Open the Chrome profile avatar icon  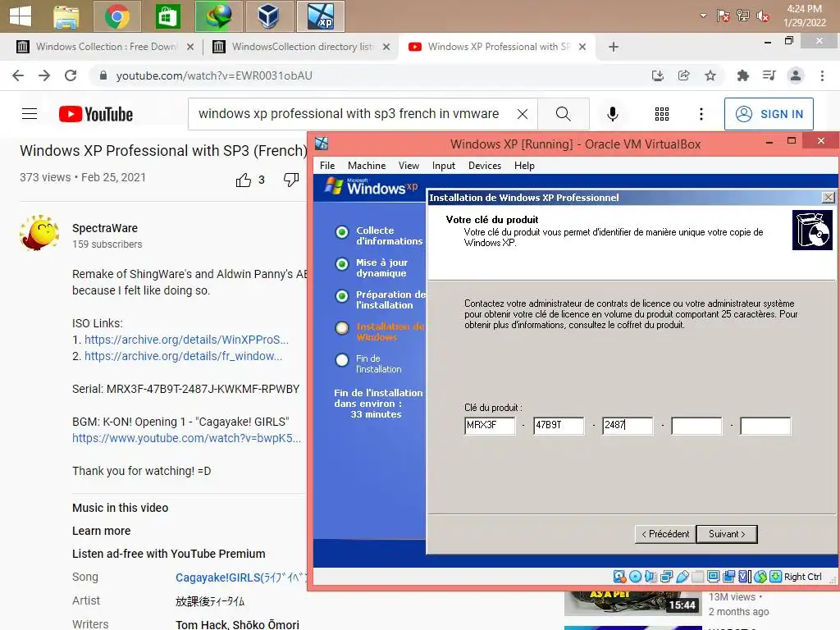(796, 75)
